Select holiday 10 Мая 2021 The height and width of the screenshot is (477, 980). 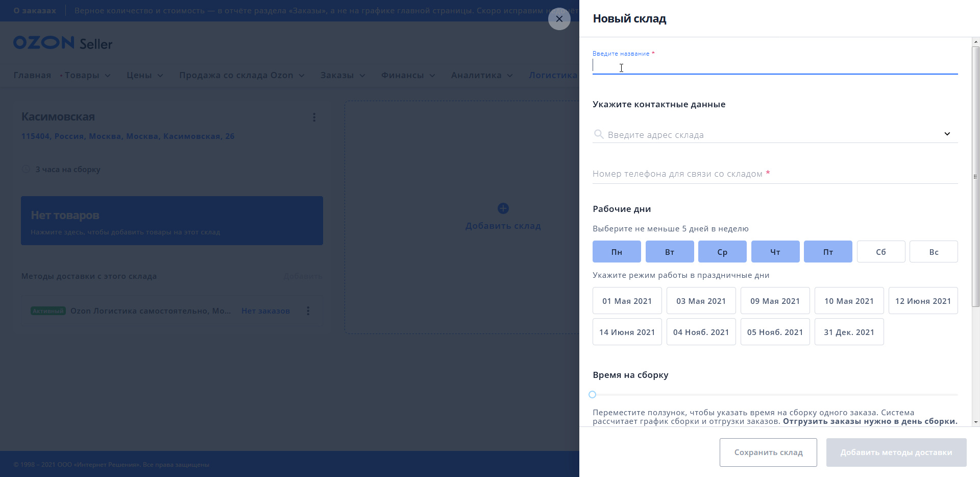[849, 301]
